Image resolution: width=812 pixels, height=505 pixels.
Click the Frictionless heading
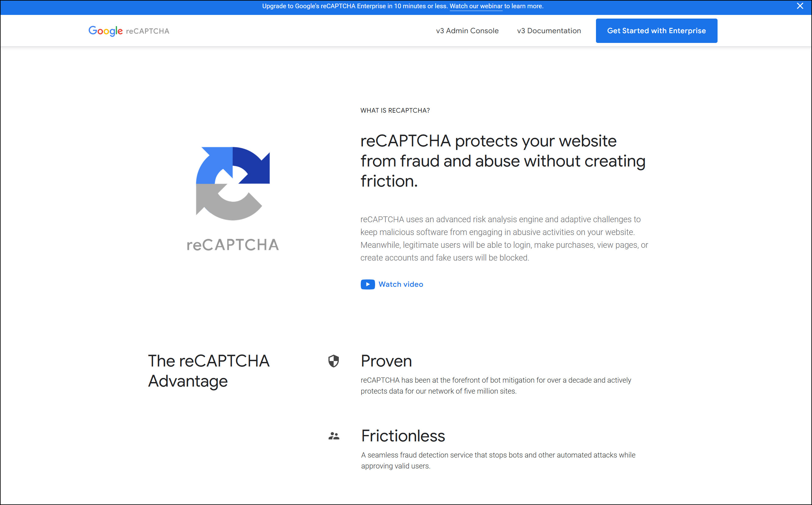coord(403,436)
